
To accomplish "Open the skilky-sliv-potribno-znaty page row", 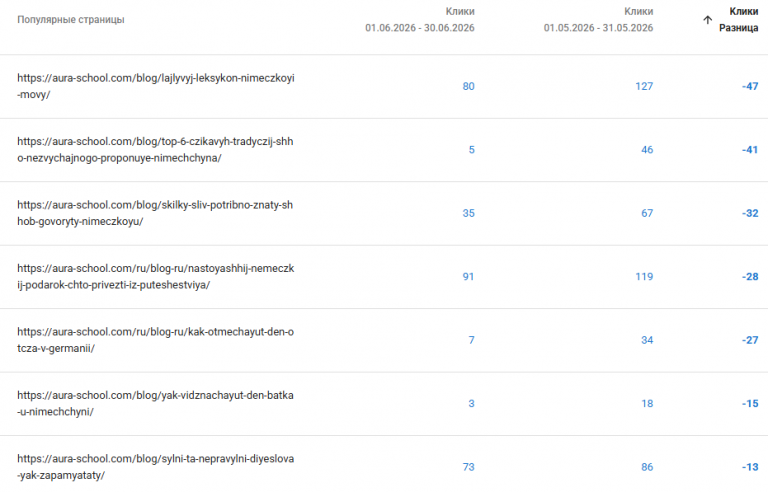I will click(384, 213).
